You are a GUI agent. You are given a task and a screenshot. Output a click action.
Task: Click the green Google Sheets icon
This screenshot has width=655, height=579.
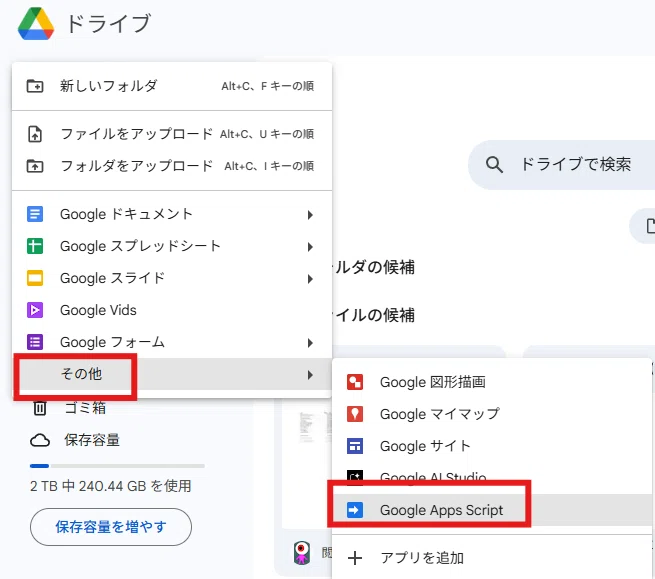click(35, 246)
